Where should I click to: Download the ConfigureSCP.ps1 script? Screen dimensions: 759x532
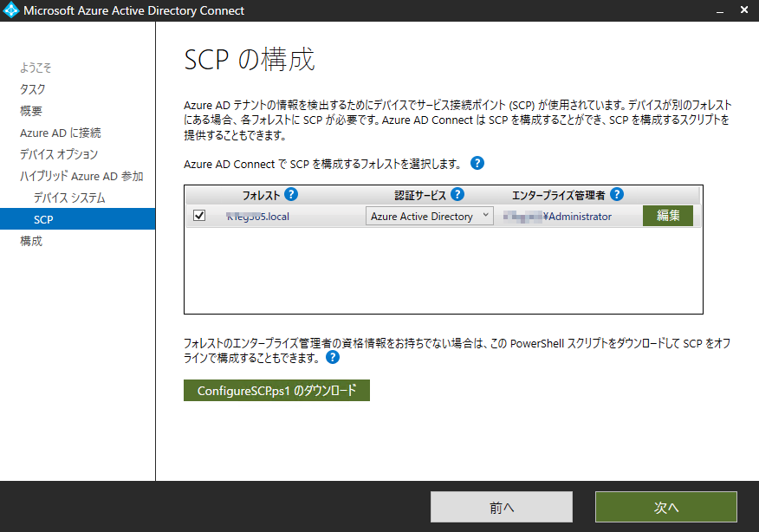point(276,390)
